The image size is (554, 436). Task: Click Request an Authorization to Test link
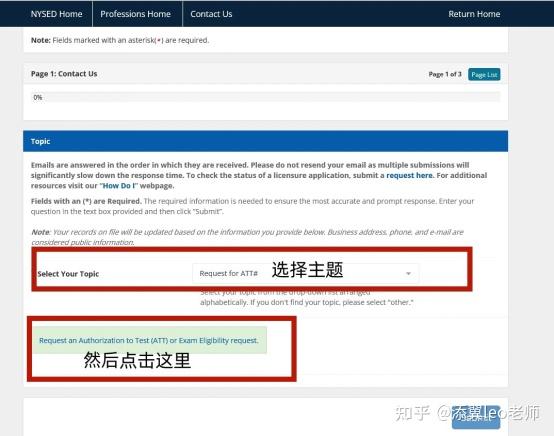pyautogui.click(x=149, y=341)
